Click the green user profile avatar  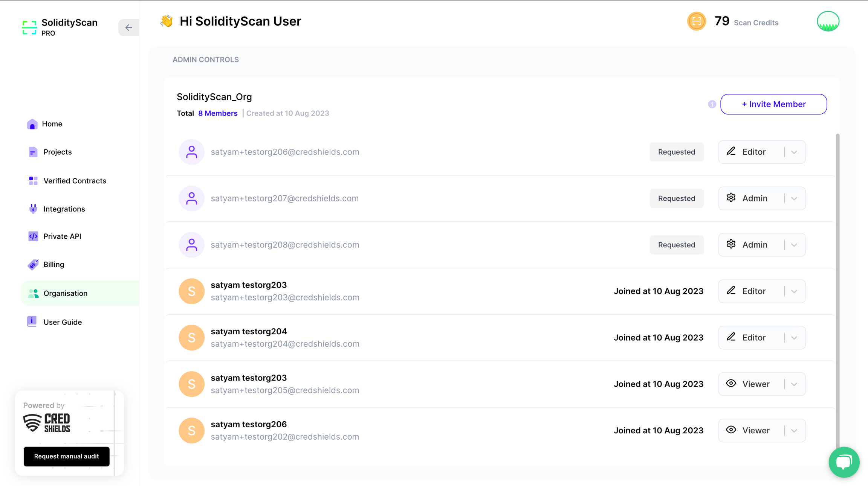coord(828,21)
